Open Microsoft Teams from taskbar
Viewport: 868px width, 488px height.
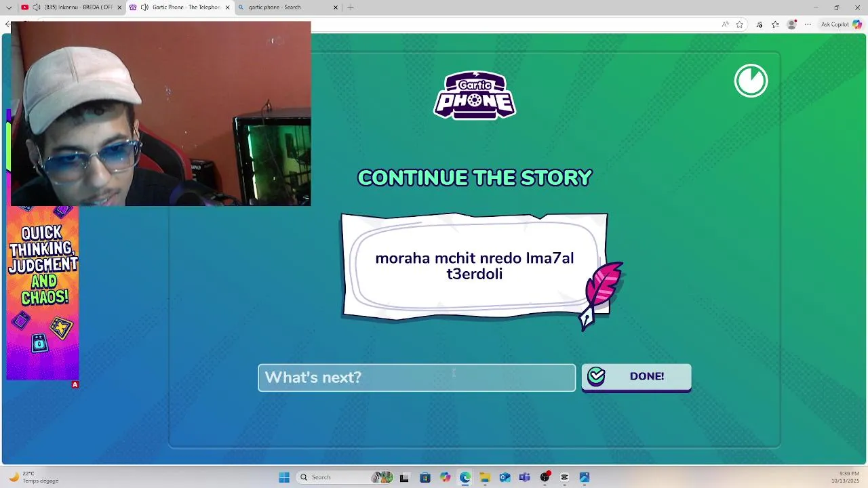[524, 477]
